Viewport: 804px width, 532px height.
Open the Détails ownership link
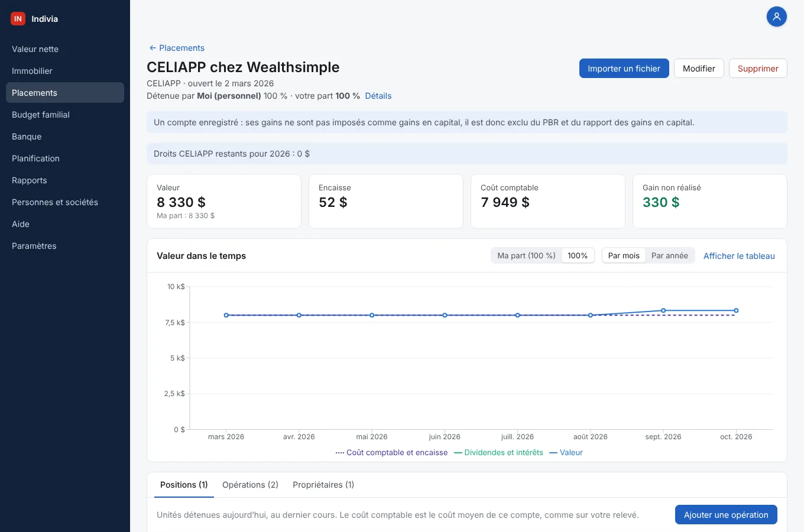(378, 96)
